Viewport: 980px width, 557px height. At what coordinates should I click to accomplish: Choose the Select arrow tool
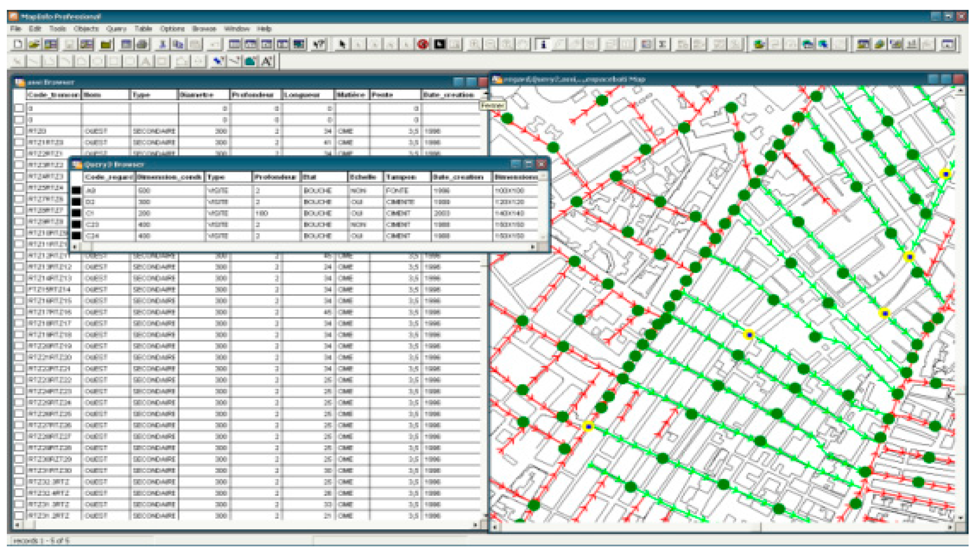[342, 44]
